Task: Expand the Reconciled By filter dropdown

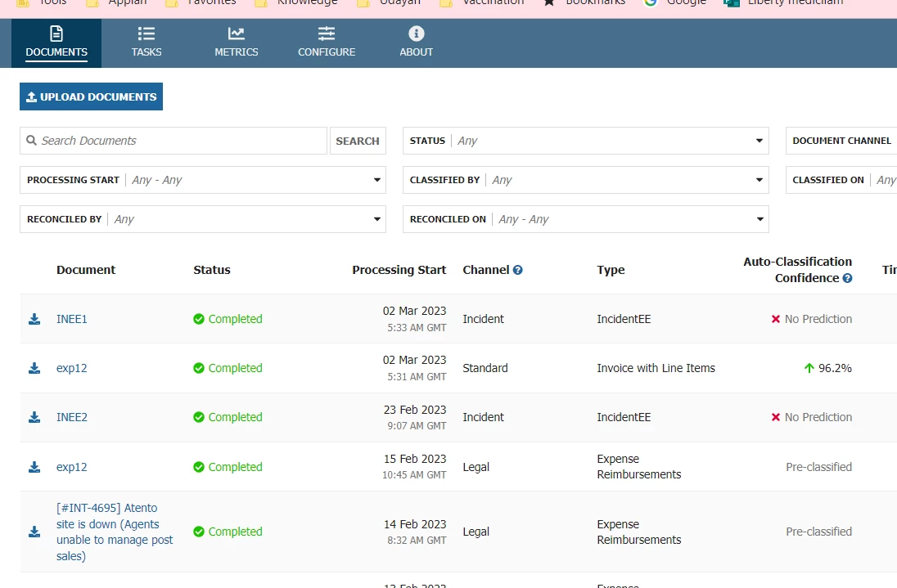Action: [203, 219]
